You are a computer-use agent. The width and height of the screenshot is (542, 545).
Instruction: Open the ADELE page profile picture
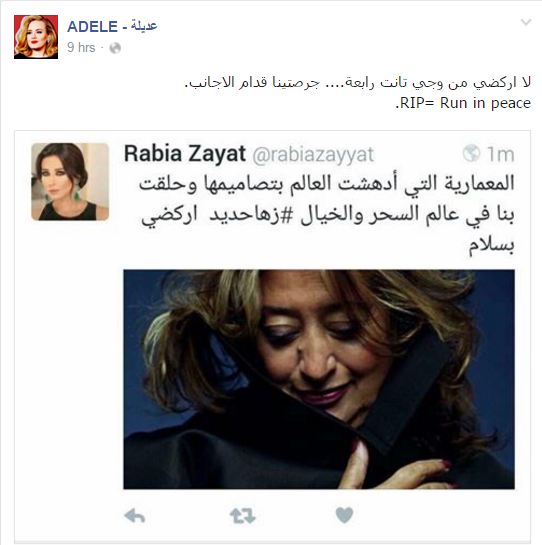tap(36, 37)
